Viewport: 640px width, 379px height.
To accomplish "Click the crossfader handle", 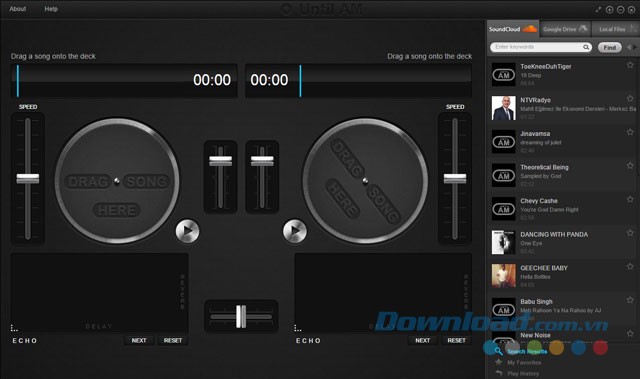I will point(241,317).
